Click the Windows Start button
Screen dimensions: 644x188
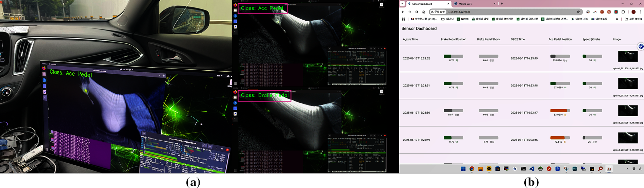click(x=463, y=169)
